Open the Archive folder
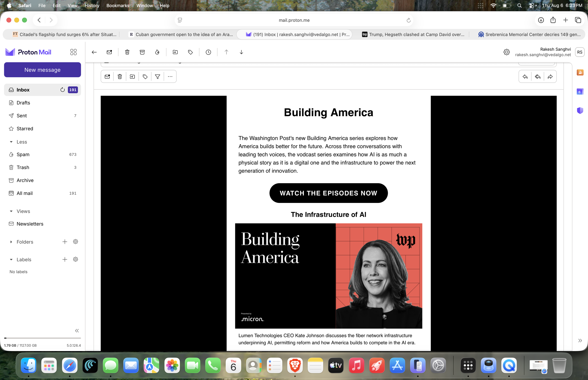This screenshot has height=380, width=588. click(x=42, y=180)
